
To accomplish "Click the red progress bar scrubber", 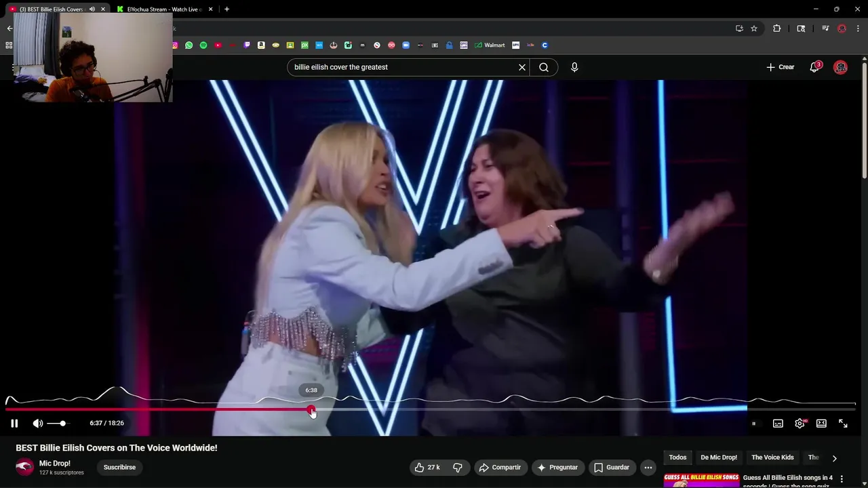I will [311, 409].
